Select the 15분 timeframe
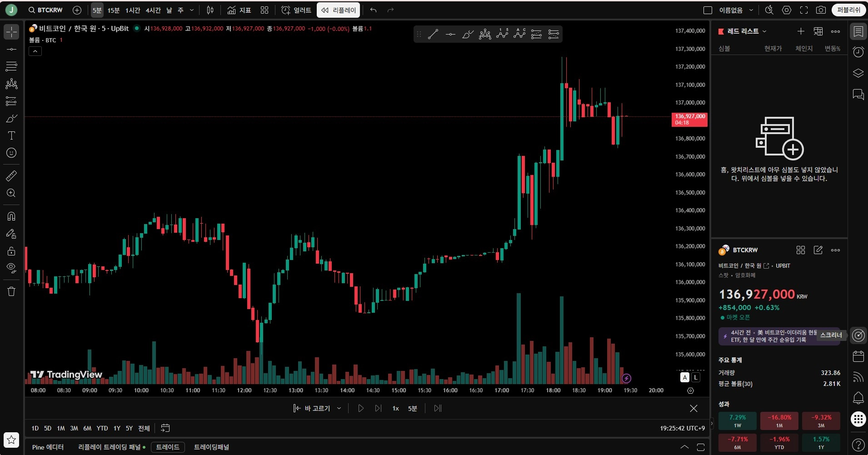Screen dimensions: 868x455 pos(114,10)
